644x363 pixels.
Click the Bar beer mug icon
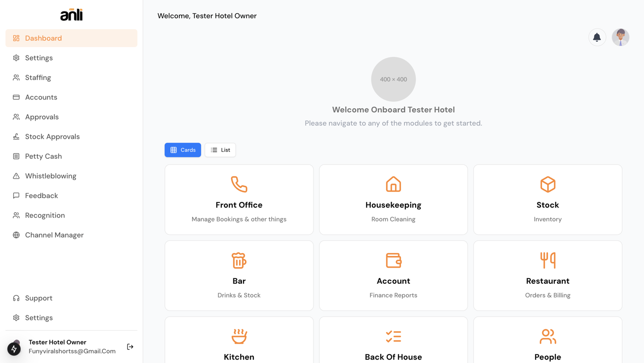tap(239, 260)
